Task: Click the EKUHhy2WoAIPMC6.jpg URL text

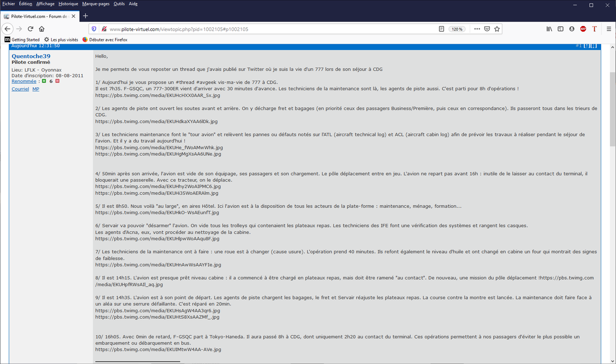Action: [158, 187]
